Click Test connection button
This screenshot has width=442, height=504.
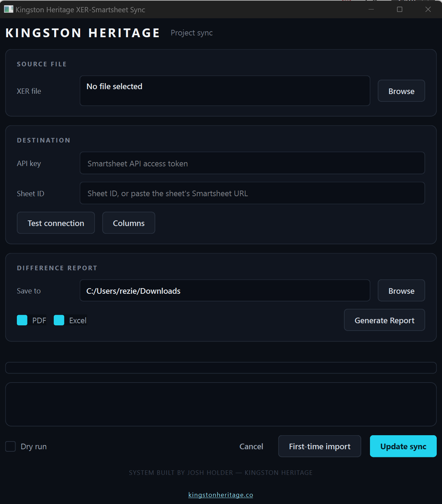point(56,223)
